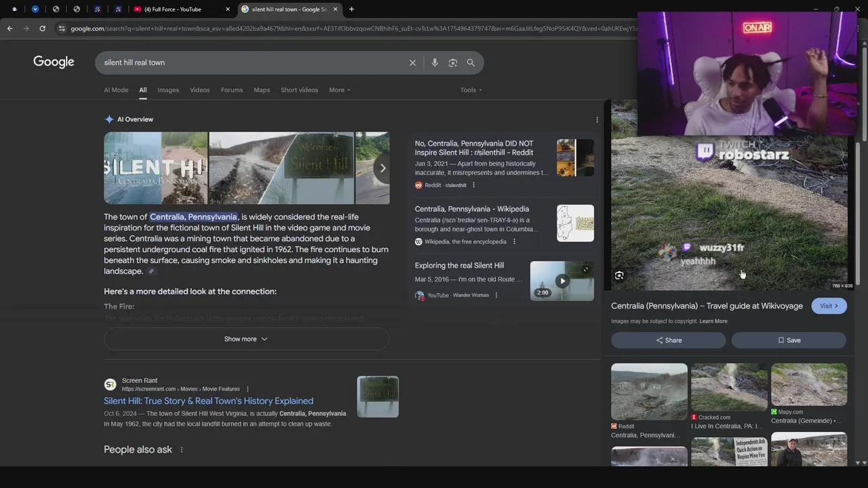Open the Silent Hill Centralia first carousel image
This screenshot has width=868, height=488.
click(155, 168)
